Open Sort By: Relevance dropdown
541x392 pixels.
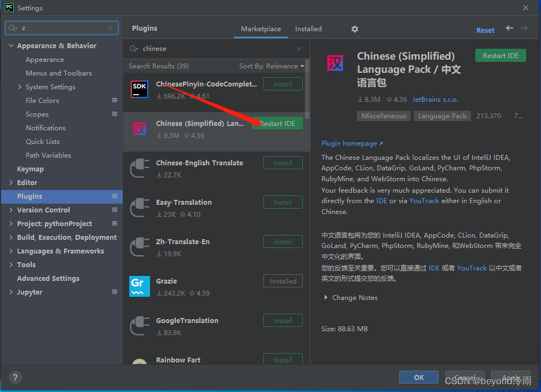tap(272, 66)
